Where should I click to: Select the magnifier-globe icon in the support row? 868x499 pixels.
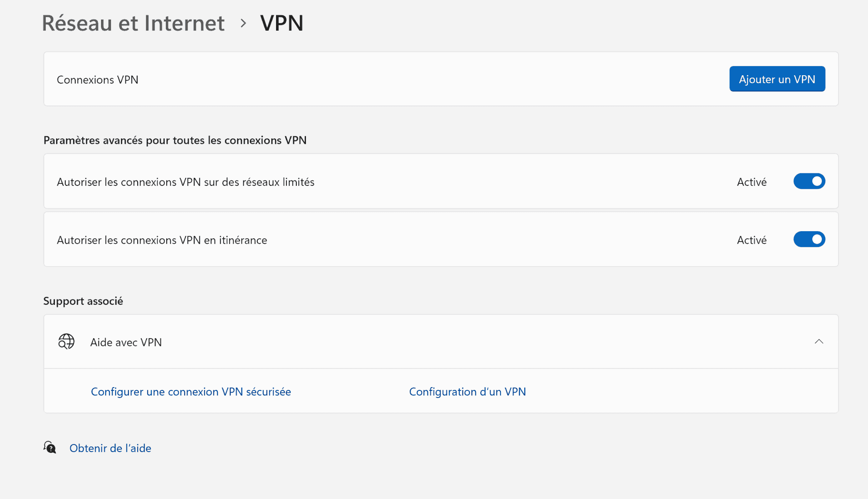point(66,342)
